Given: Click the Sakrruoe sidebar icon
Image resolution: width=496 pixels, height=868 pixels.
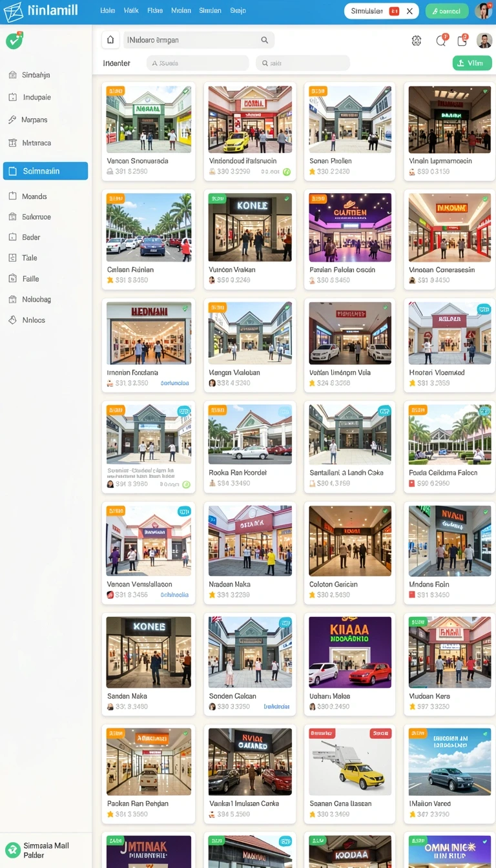Looking at the screenshot, I should click(x=12, y=217).
